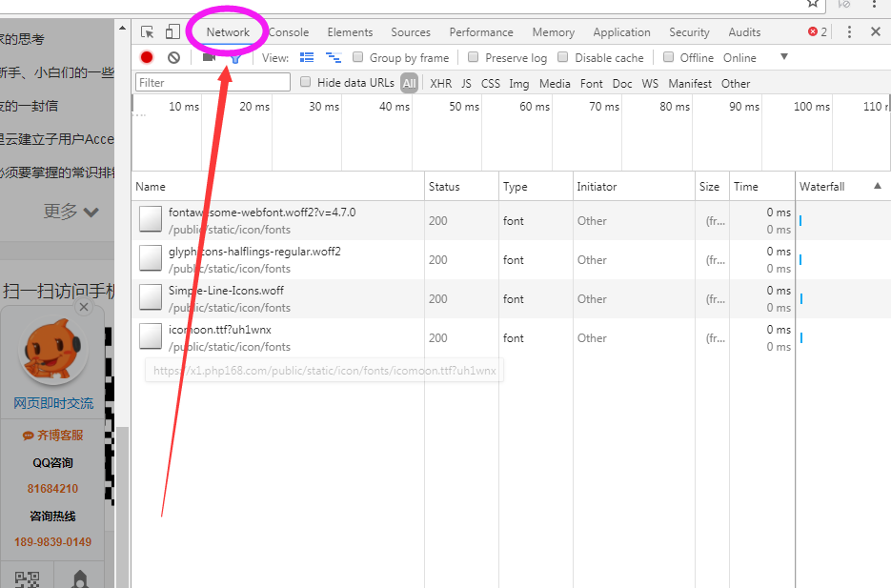Toggle the device toolbar icon

[x=172, y=32]
